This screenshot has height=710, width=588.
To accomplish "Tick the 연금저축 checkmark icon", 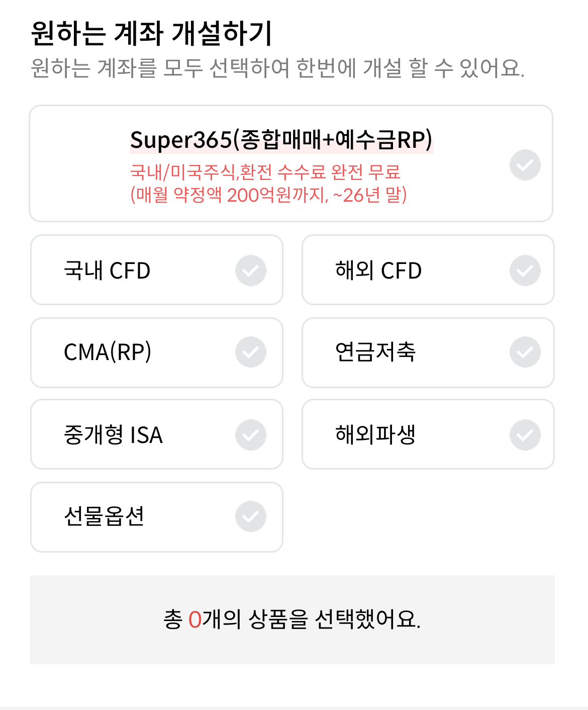I will pos(525,352).
